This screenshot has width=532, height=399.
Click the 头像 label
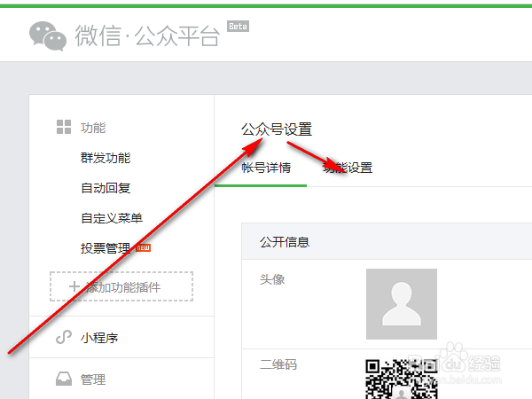point(272,279)
